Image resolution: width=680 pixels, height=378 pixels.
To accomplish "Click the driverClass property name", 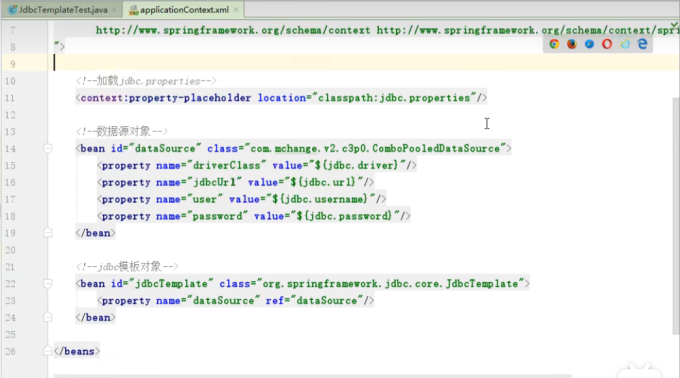I will (x=226, y=166).
